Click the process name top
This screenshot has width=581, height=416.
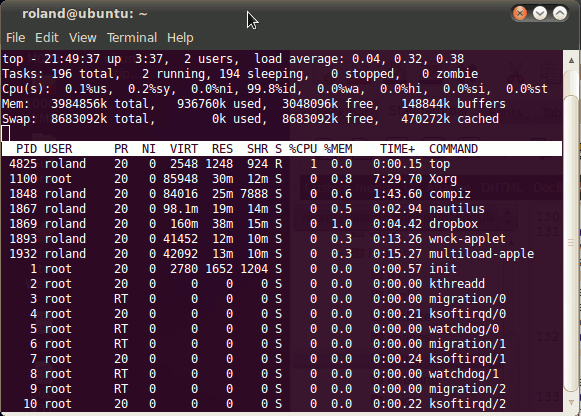coord(439,164)
